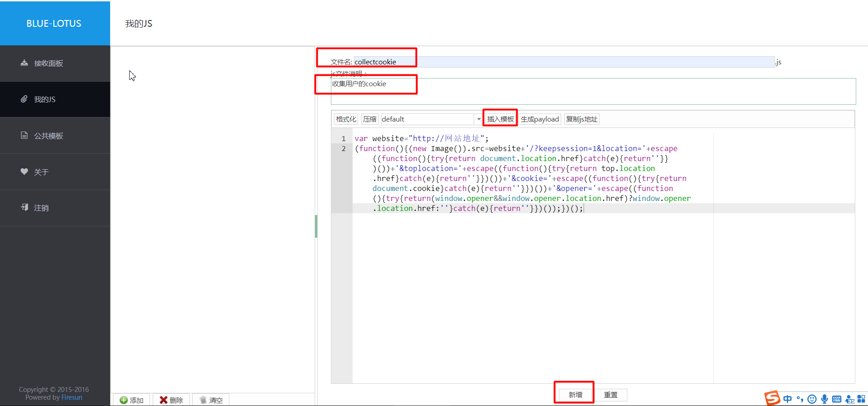The height and width of the screenshot is (406, 868).
Task: Activate the microphone voice input icon
Action: [824, 399]
